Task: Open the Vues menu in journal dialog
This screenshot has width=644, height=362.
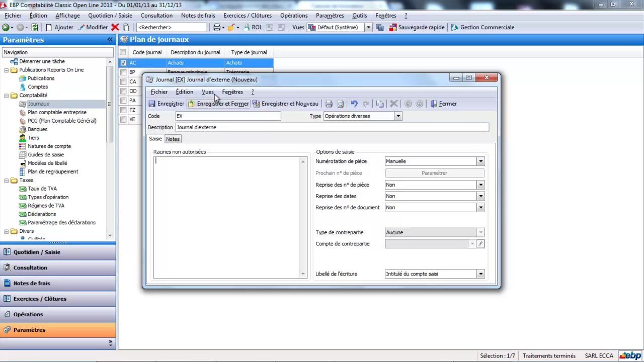Action: tap(208, 92)
